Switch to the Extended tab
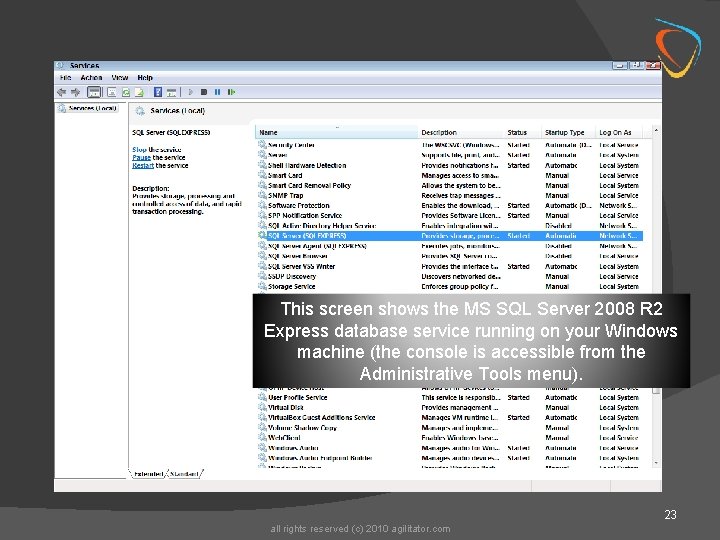The height and width of the screenshot is (540, 720). (x=148, y=474)
